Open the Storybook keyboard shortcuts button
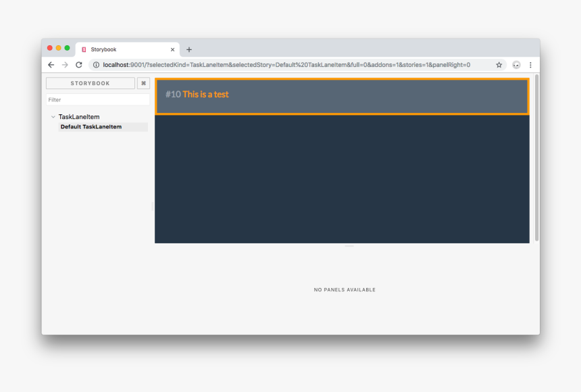581x392 pixels. 143,83
